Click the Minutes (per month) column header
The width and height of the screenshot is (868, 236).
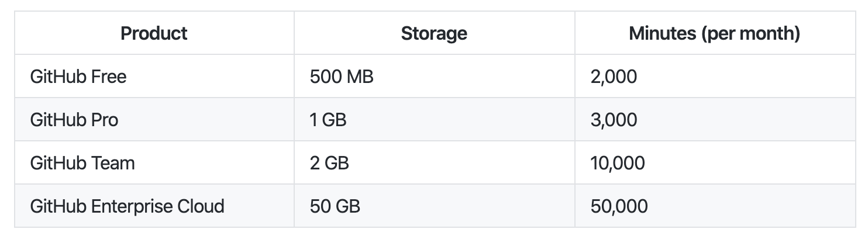pos(714,33)
